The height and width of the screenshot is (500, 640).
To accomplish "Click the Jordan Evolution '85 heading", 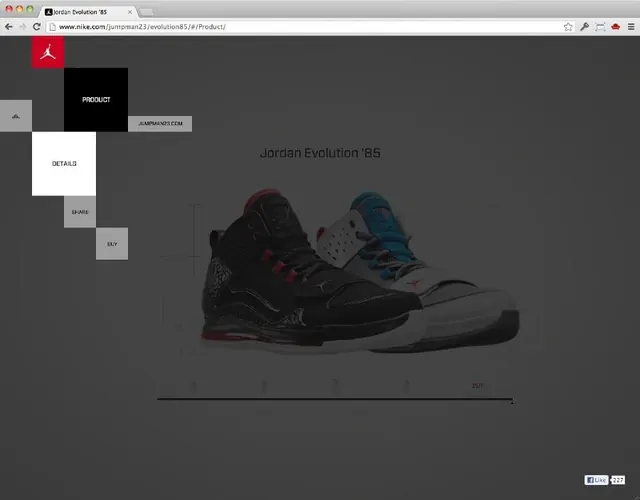I will [320, 153].
